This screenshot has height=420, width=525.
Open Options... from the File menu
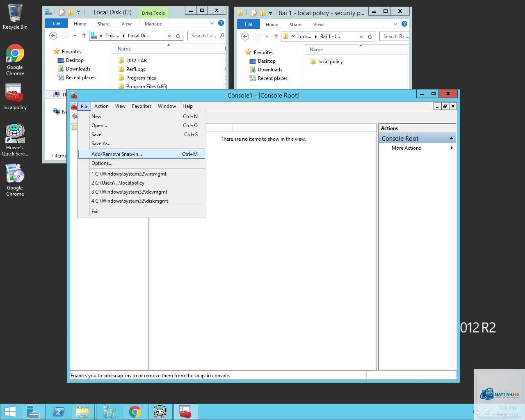pyautogui.click(x=142, y=163)
